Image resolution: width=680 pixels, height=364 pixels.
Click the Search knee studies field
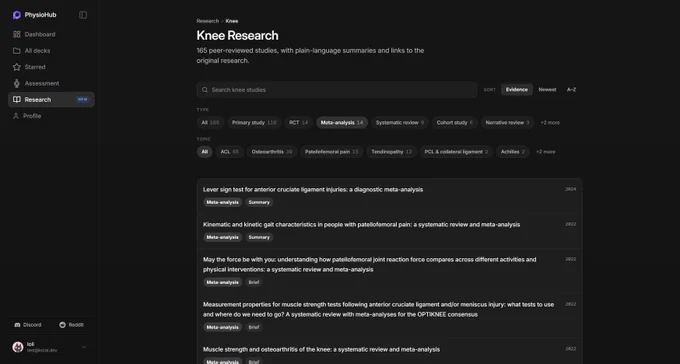click(337, 90)
